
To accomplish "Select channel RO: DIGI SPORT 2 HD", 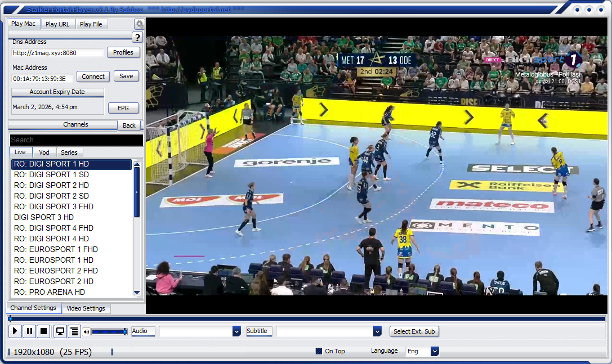I will click(x=72, y=185).
